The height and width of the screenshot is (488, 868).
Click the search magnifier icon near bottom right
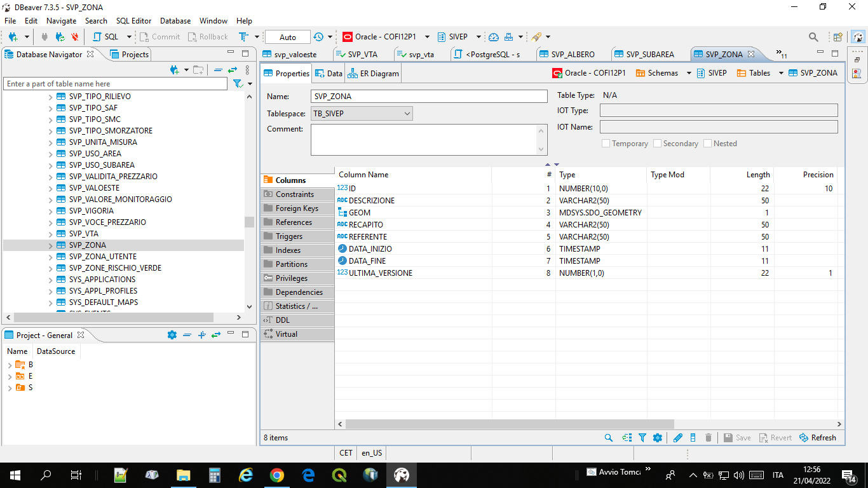608,437
